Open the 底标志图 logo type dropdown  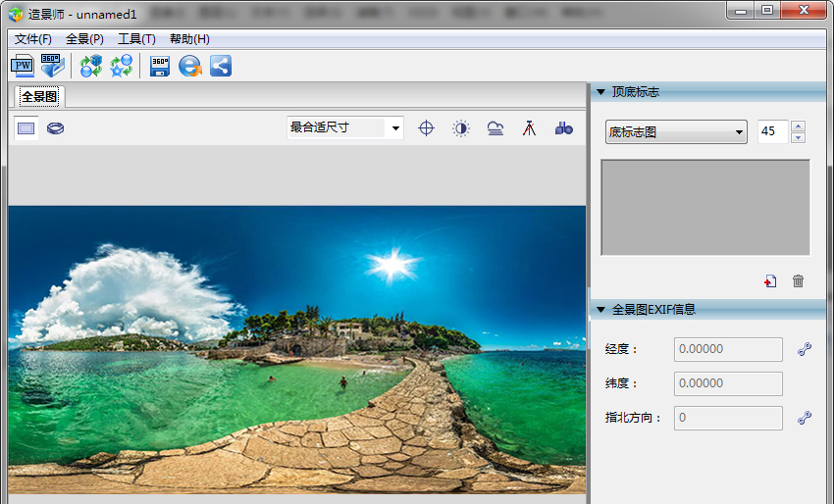click(674, 132)
